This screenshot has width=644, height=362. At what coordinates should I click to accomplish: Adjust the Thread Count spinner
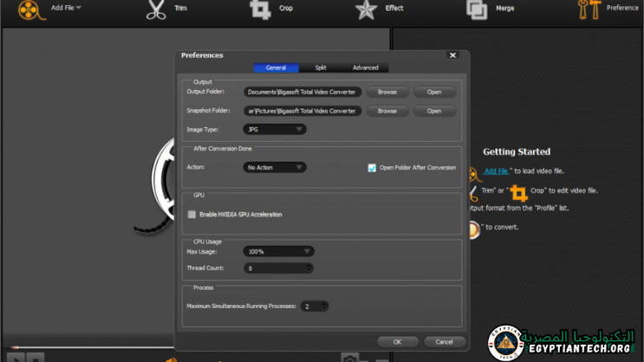(x=309, y=268)
